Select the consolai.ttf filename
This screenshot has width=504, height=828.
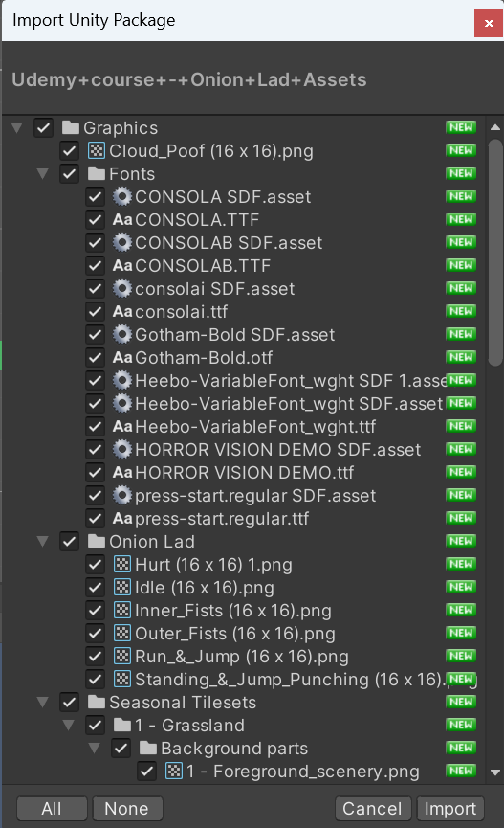[181, 311]
